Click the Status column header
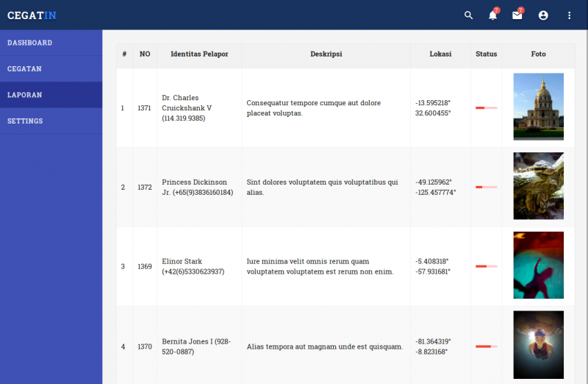 [x=486, y=54]
